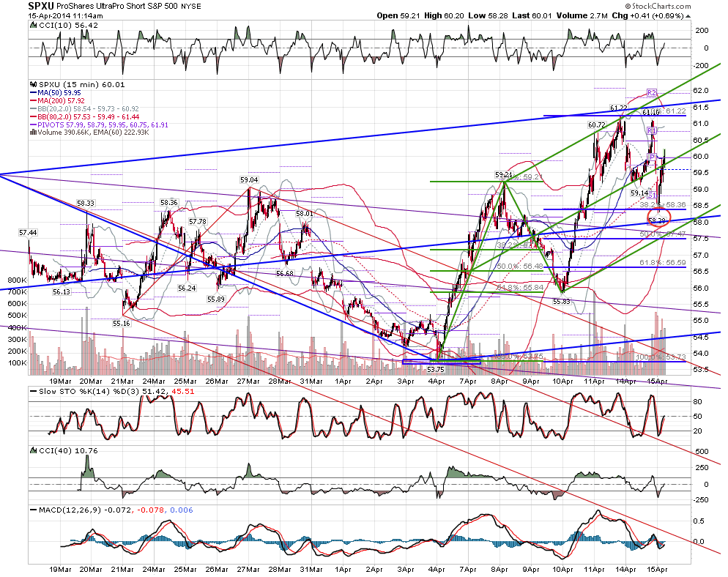
Task: Click the 60.72 price label
Action: coord(597,125)
